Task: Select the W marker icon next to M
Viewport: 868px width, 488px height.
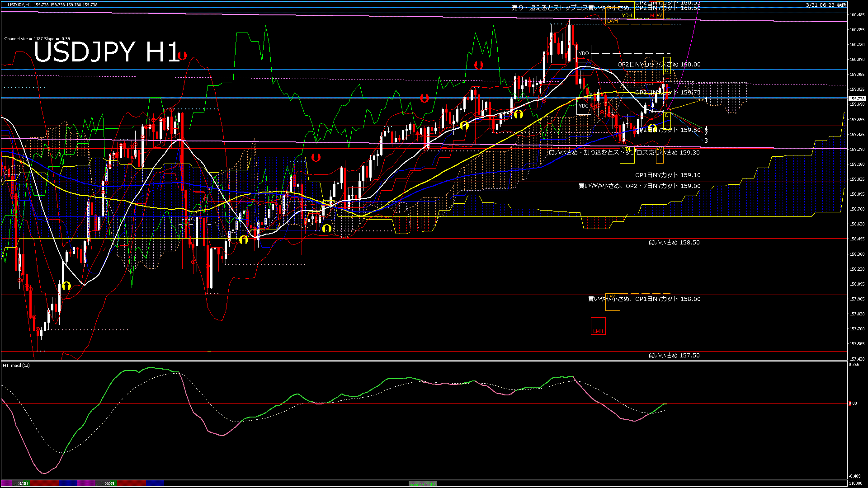Action: (659, 15)
